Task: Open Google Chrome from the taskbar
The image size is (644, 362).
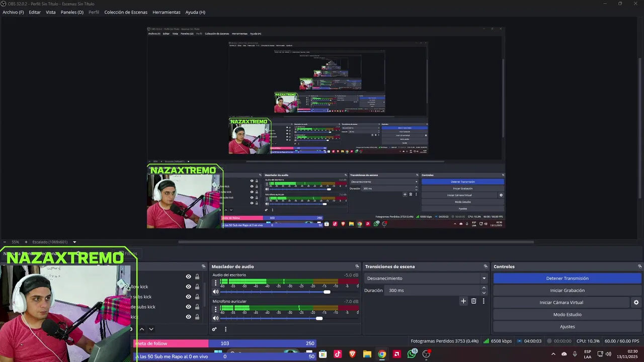Action: pos(382,354)
